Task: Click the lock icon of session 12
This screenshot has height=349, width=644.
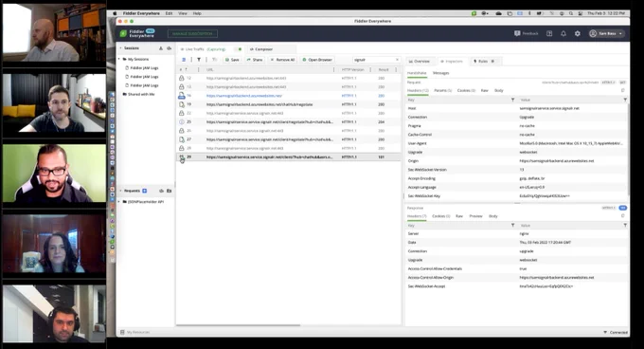Action: pos(182,78)
